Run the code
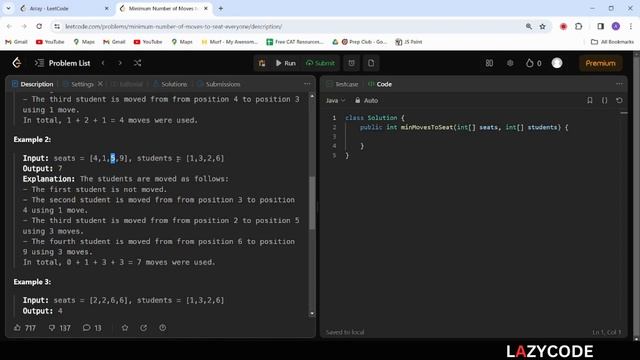Screen dimensions: 640x360 [285, 63]
